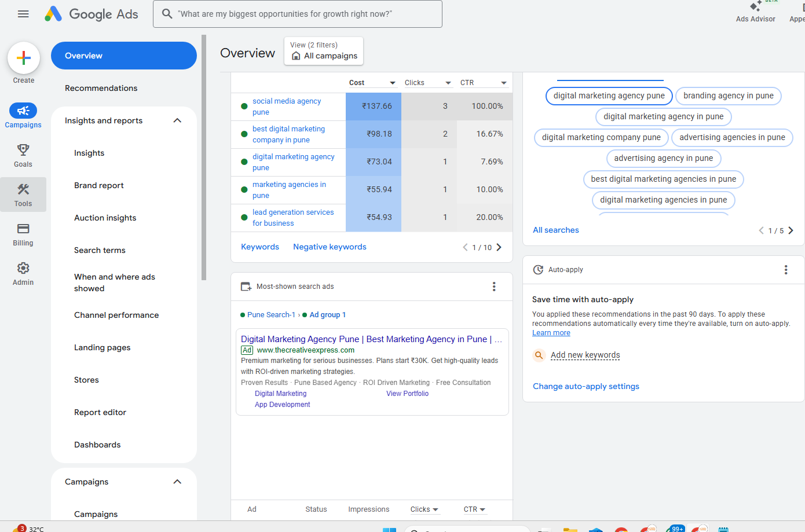
Task: Open the Clicks column dropdown in keywords table
Action: pos(448,83)
